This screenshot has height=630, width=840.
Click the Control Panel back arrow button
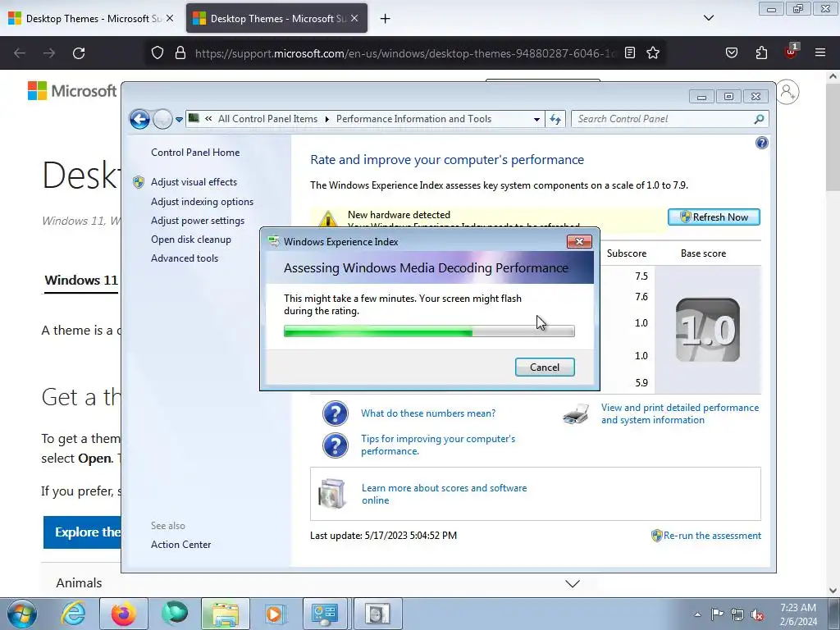pyautogui.click(x=139, y=119)
